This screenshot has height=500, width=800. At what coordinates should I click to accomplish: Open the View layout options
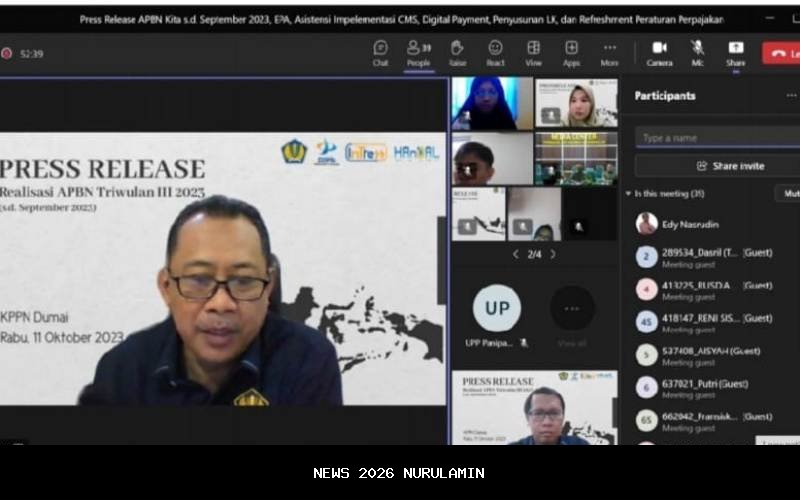(533, 54)
